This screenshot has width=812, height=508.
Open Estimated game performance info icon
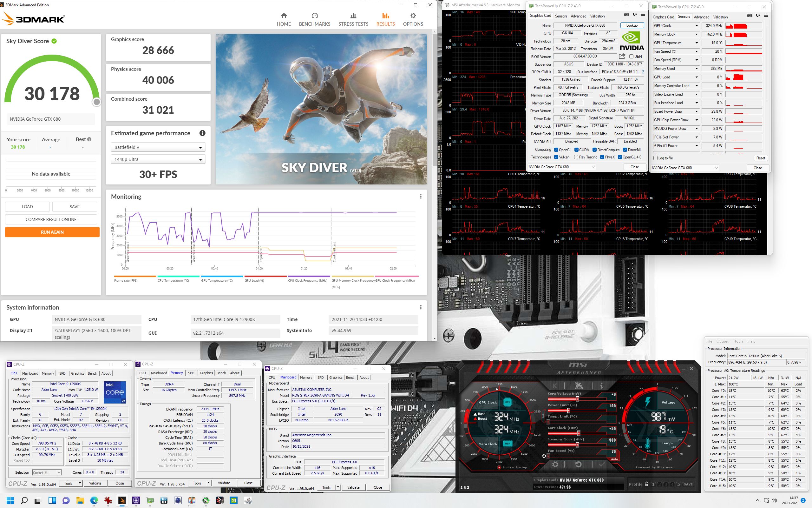coord(202,133)
